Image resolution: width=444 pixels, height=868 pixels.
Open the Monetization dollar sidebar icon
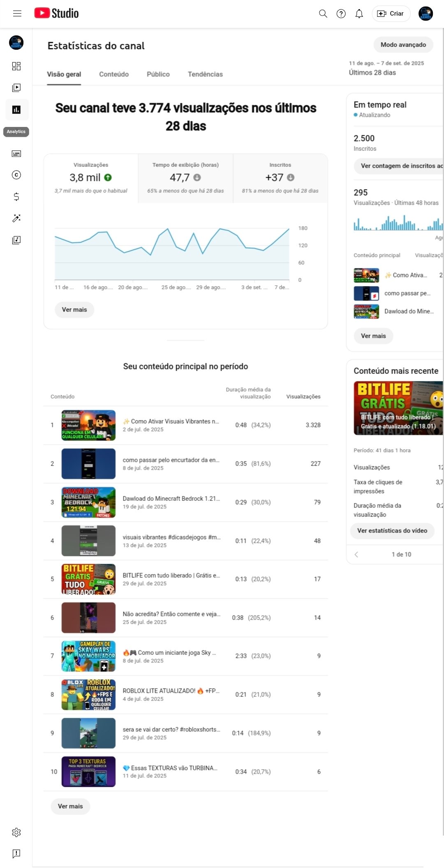tap(16, 197)
